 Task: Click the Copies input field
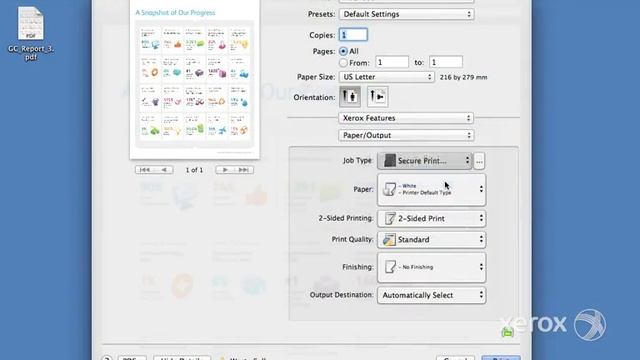pos(353,35)
